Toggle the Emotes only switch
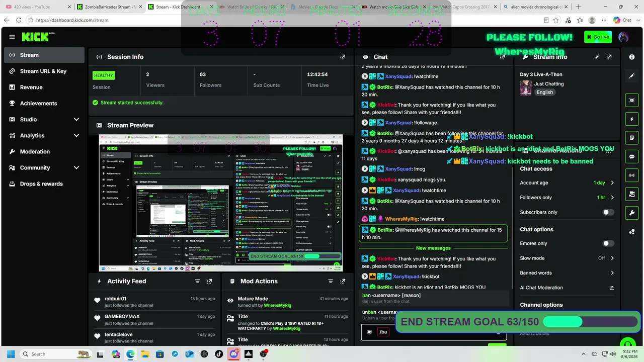The width and height of the screenshot is (644, 362). 608,243
